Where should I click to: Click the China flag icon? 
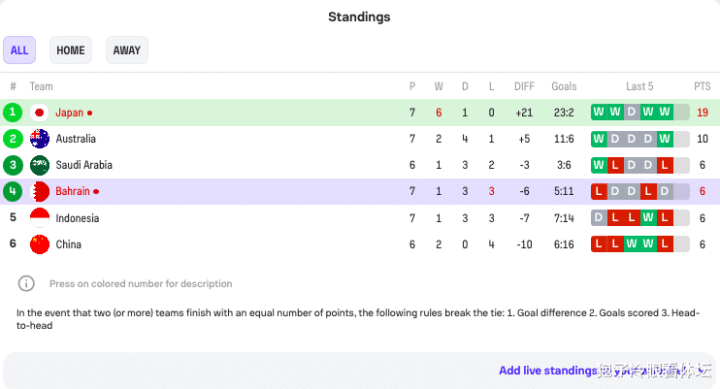[39, 244]
